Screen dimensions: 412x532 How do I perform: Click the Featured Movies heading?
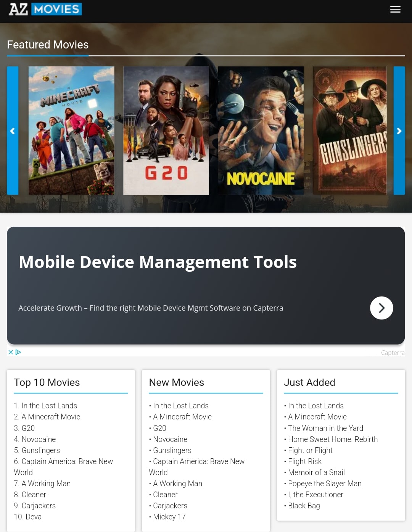pyautogui.click(x=48, y=45)
